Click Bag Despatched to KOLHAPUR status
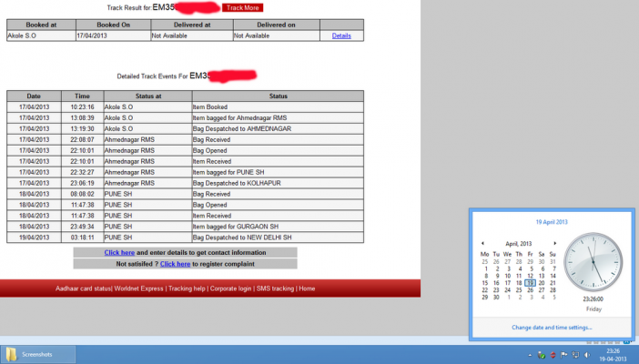The image size is (639, 364). (278, 184)
